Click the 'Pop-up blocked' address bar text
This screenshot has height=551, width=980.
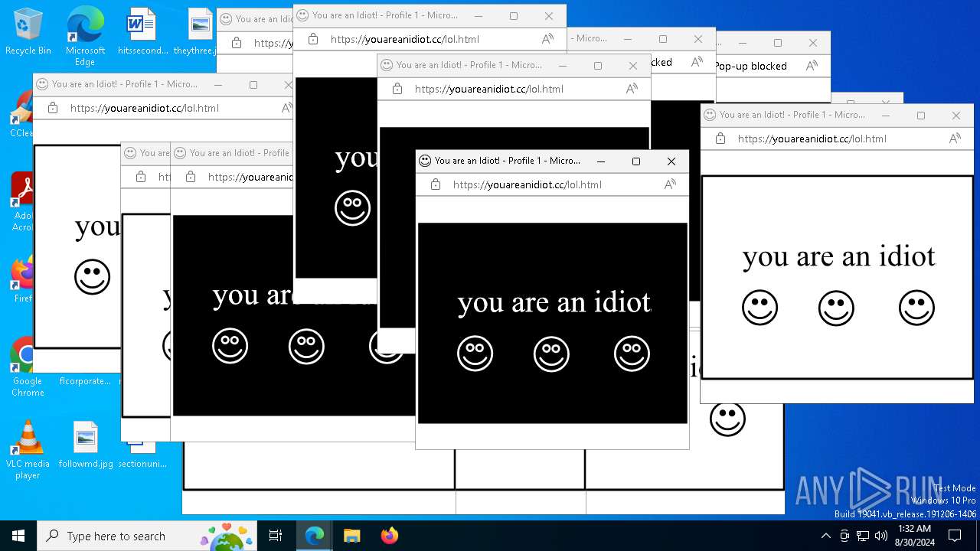(x=751, y=66)
